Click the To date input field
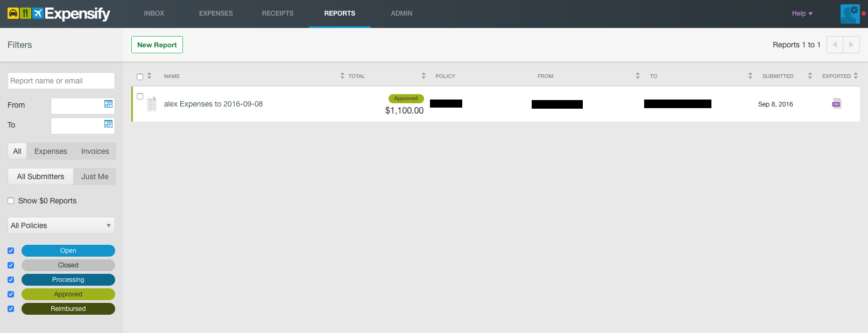Viewport: 868px width, 333px height. 83,126
